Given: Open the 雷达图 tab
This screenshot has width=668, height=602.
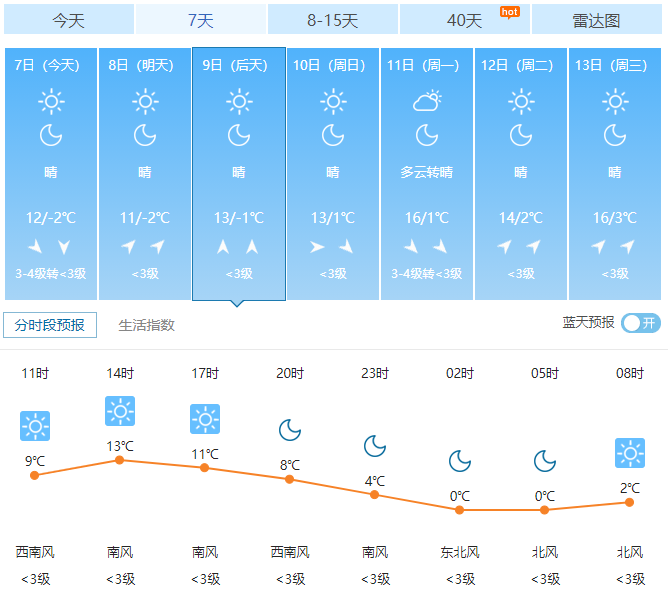Looking at the screenshot, I should coord(596,20).
